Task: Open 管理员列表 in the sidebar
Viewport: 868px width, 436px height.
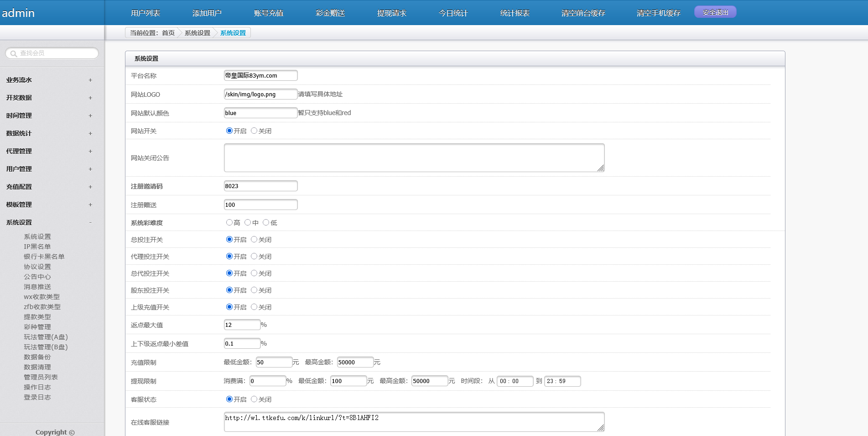Action: coord(41,377)
